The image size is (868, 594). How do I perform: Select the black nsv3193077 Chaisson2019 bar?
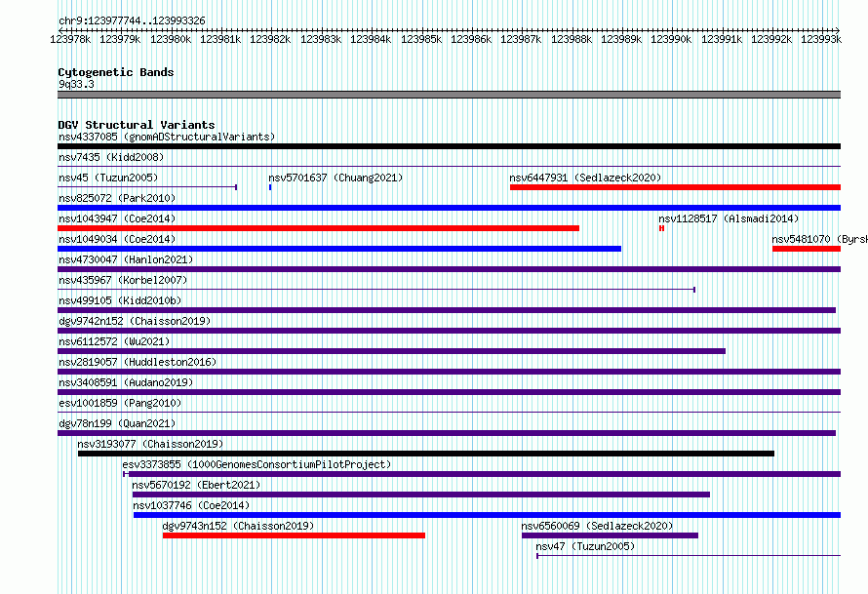click(x=426, y=454)
